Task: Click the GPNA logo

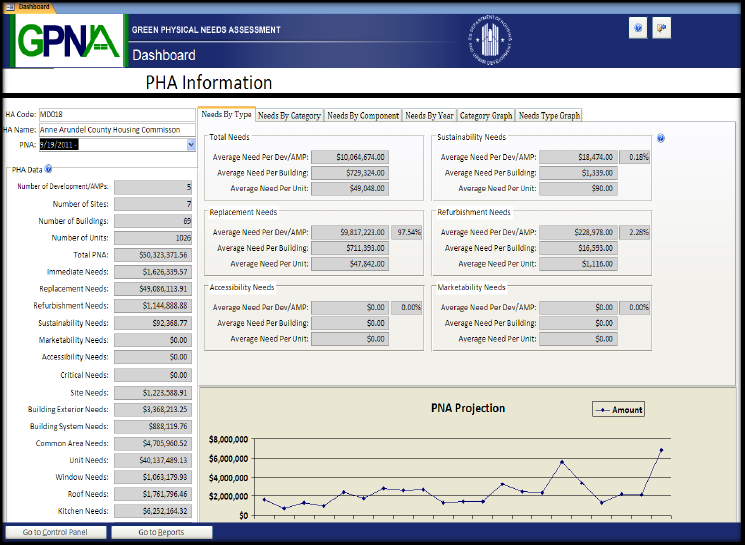Action: (69, 41)
